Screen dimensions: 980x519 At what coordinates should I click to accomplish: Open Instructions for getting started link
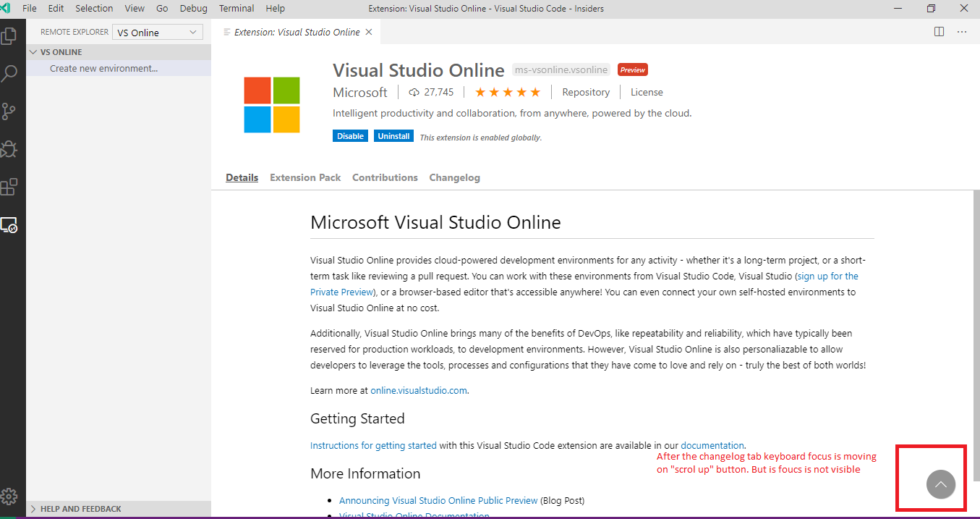[373, 445]
